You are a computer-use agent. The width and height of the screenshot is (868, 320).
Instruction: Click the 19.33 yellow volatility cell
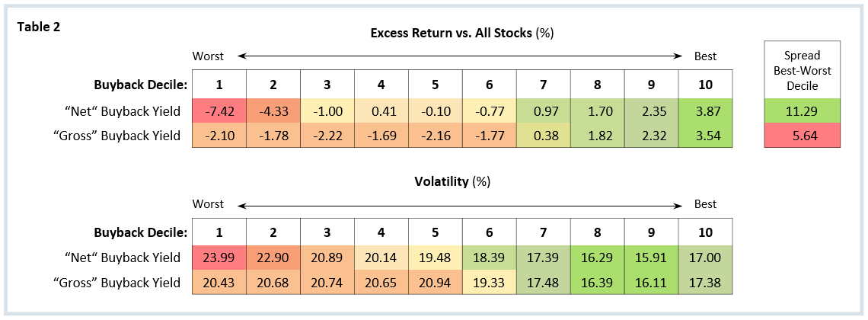489,282
